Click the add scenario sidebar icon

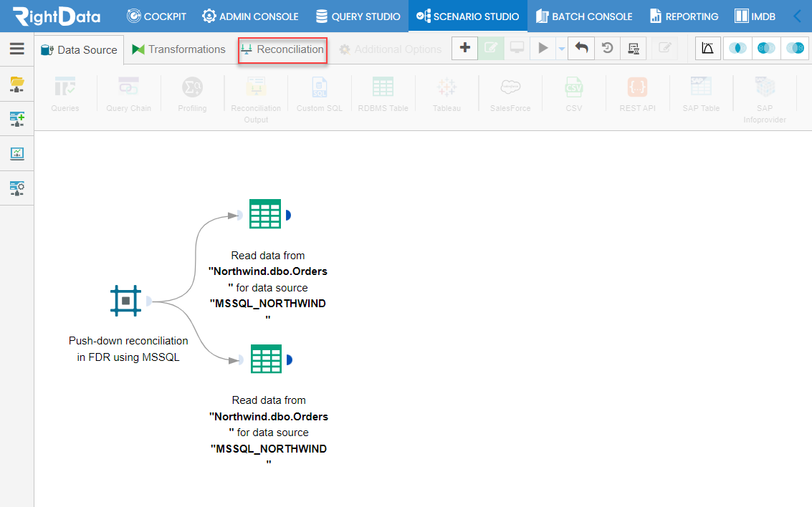coord(17,119)
